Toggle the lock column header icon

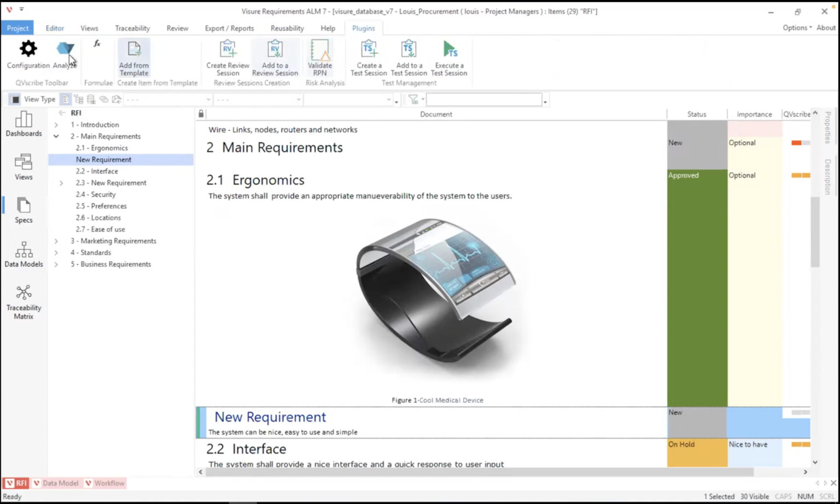point(201,113)
